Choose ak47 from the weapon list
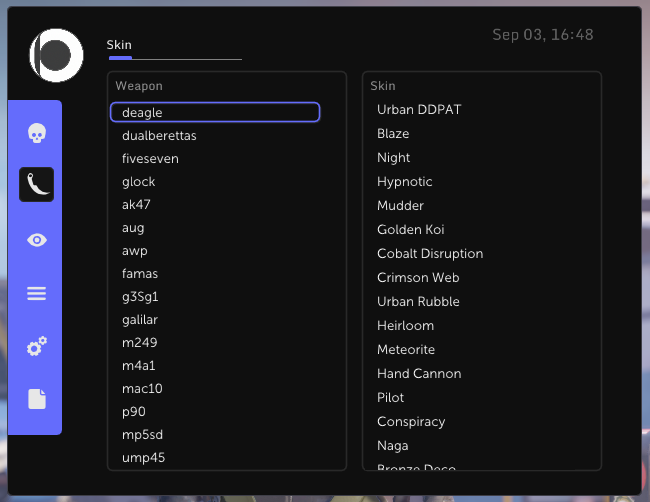Screen dimensions: 650x502 coord(135,205)
